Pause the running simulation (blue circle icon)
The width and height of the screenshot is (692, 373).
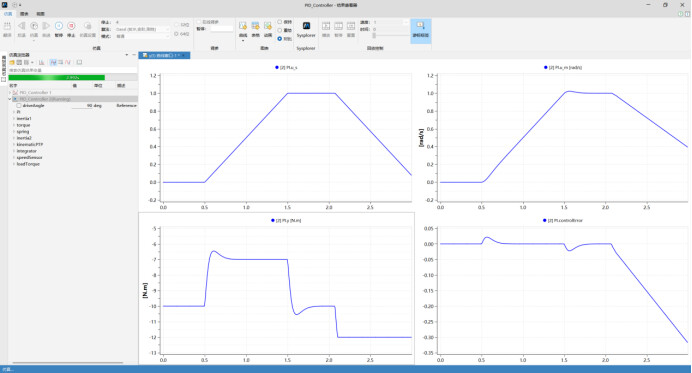click(59, 26)
